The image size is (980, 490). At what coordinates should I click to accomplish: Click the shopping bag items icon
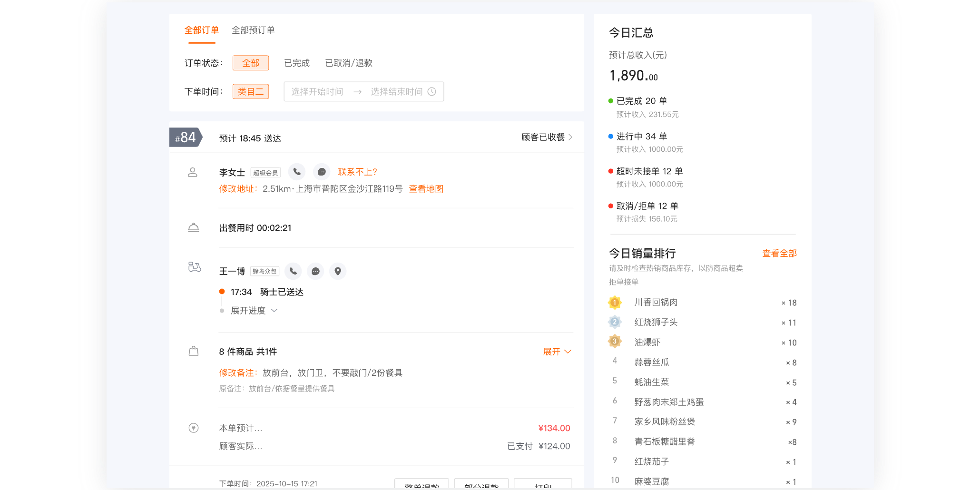(x=194, y=351)
